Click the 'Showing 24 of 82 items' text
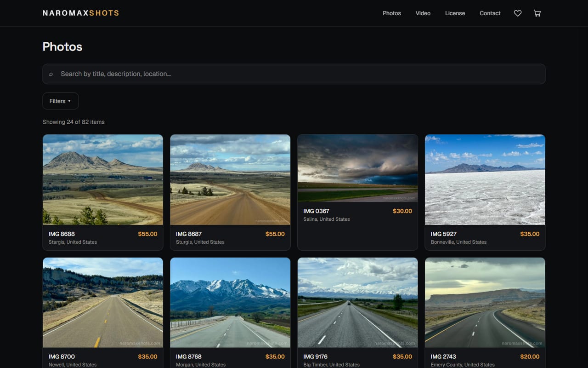588x368 pixels. coord(73,122)
